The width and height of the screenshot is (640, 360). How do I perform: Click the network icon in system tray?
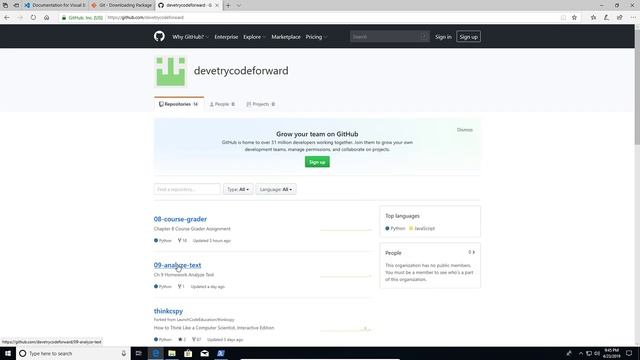[x=589, y=353]
